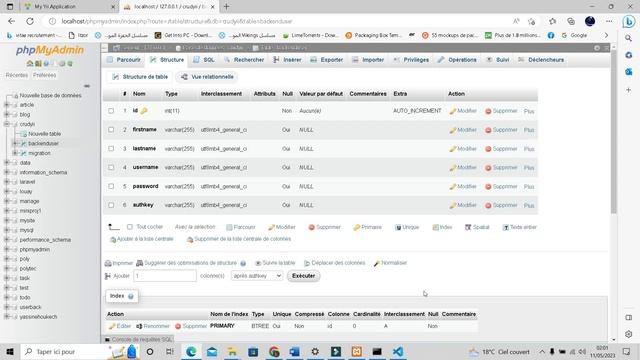Open Console de requêtes SQL
This screenshot has height=360, width=640.
(x=139, y=340)
